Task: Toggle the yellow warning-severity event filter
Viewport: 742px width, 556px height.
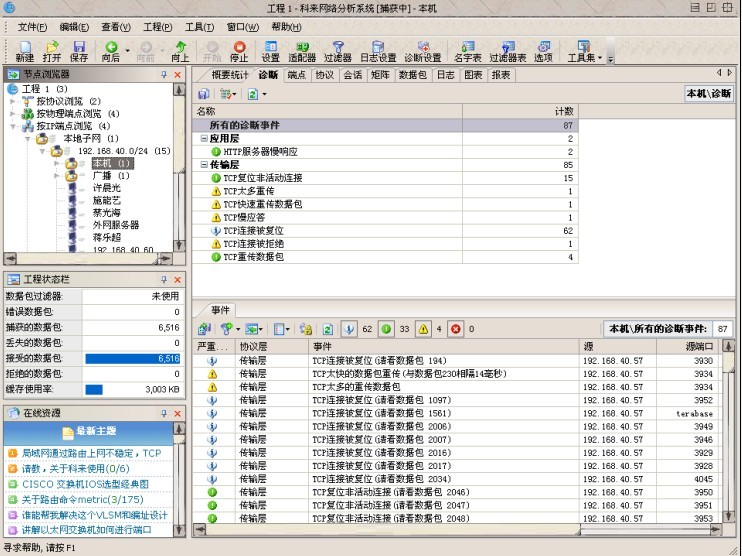Action: (423, 328)
